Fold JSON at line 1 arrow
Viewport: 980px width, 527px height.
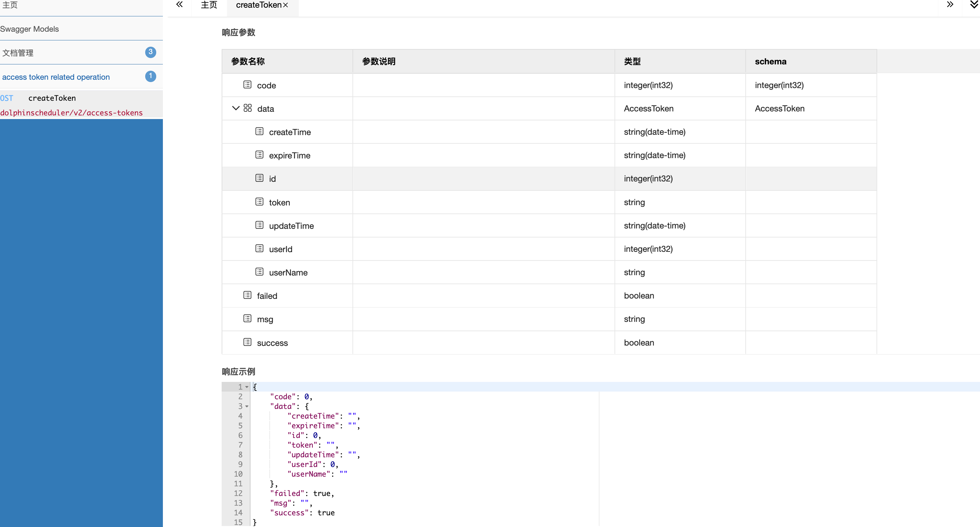[247, 387]
